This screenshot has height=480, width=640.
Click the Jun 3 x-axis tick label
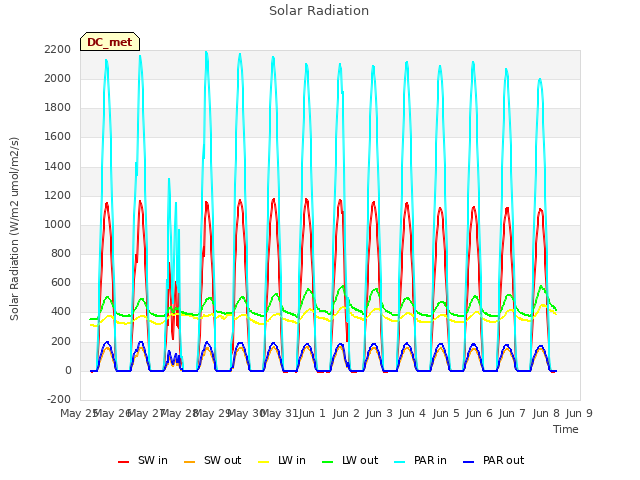pos(379,413)
